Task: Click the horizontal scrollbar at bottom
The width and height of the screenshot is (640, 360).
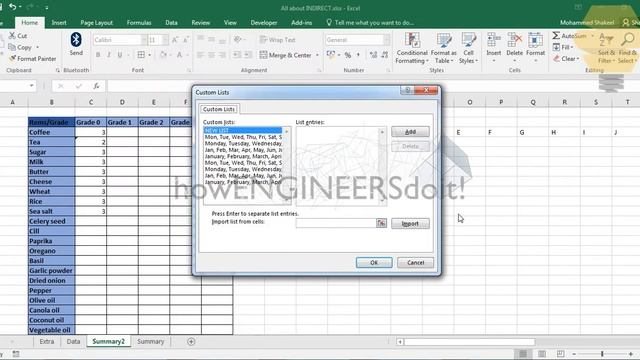Action: 469,342
